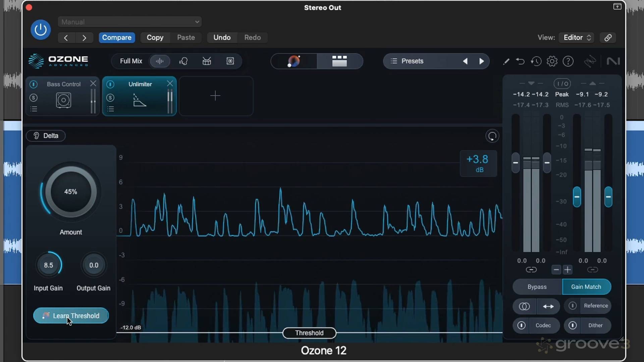Add a new module with plus slot
This screenshot has height=362, width=644.
pyautogui.click(x=215, y=96)
